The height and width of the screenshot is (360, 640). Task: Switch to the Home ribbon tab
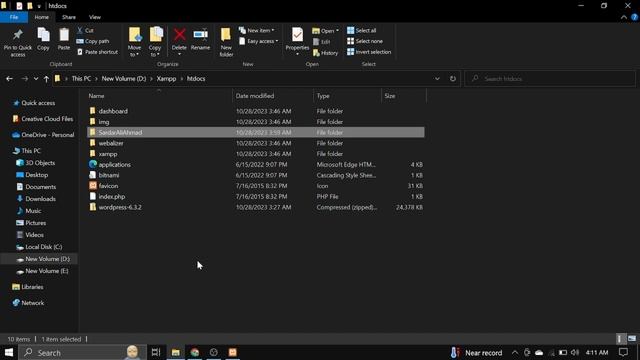pyautogui.click(x=42, y=17)
